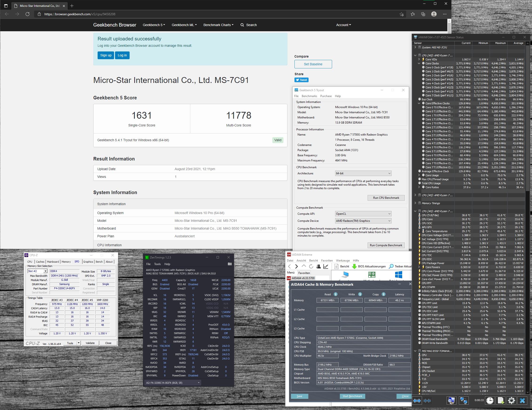
Task: Open ZenTimings Tools menu
Action: tap(157, 264)
